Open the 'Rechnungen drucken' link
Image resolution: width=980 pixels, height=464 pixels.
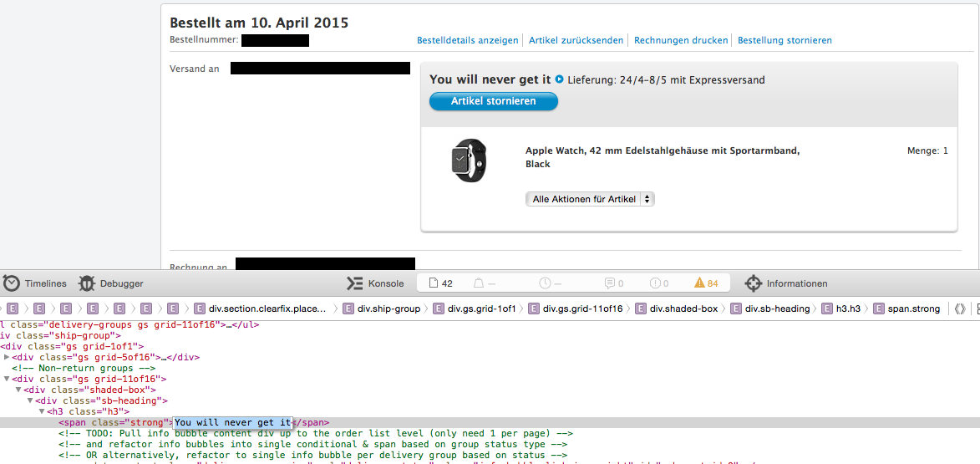[x=681, y=40]
